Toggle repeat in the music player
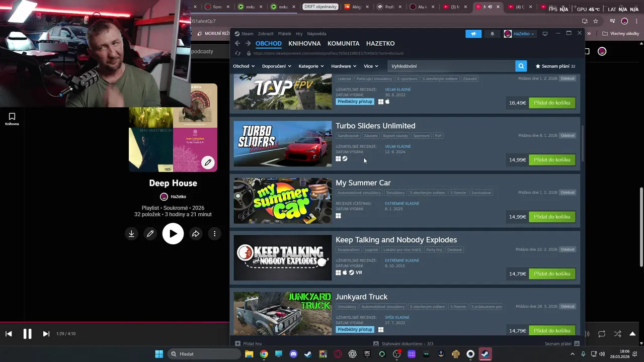This screenshot has width=644, height=362. [x=602, y=334]
